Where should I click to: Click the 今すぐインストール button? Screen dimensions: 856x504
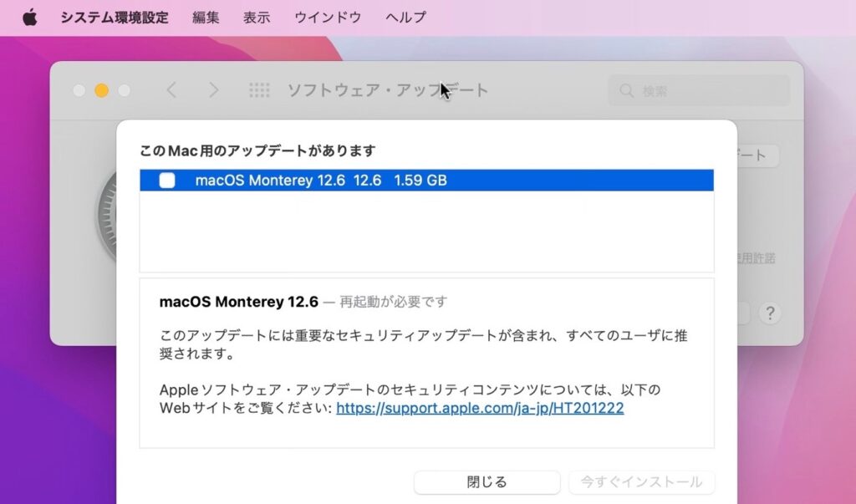click(641, 482)
